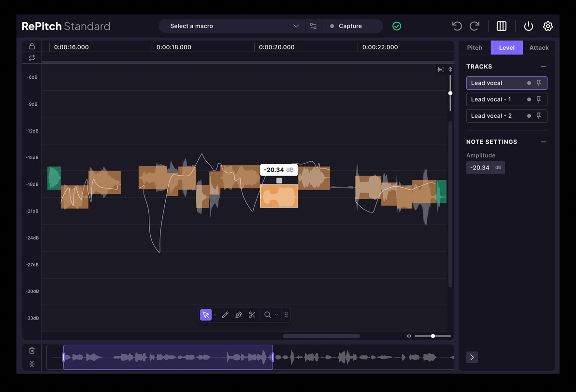Viewport: 576px width, 392px height.
Task: Toggle the plugin power button
Action: [528, 26]
